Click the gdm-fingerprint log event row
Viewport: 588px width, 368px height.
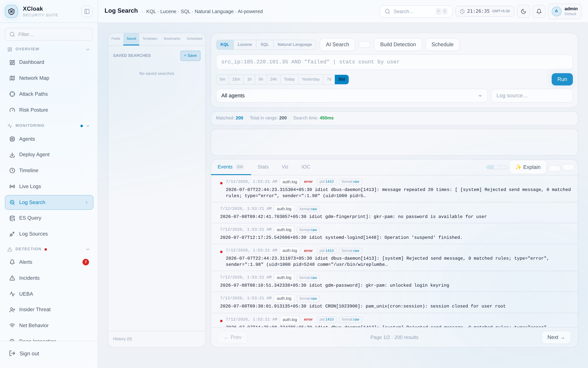click(394, 213)
